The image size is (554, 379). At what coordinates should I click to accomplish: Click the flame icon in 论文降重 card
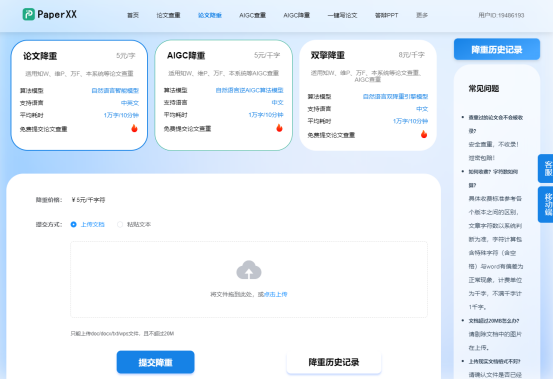pyautogui.click(x=134, y=128)
